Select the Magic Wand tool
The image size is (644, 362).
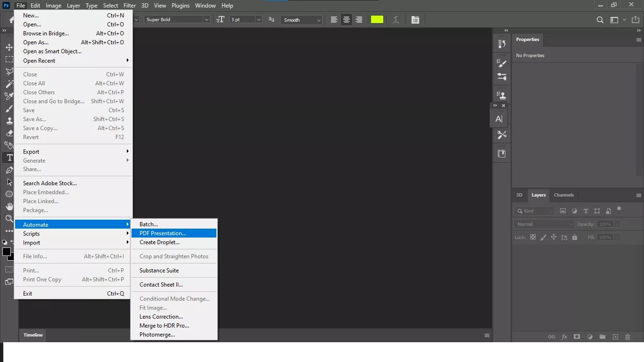point(9,84)
